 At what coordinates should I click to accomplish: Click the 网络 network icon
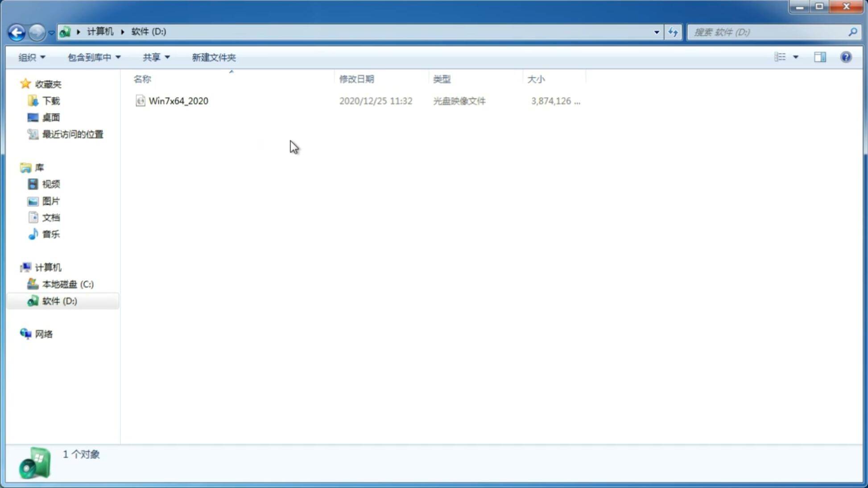(25, 334)
